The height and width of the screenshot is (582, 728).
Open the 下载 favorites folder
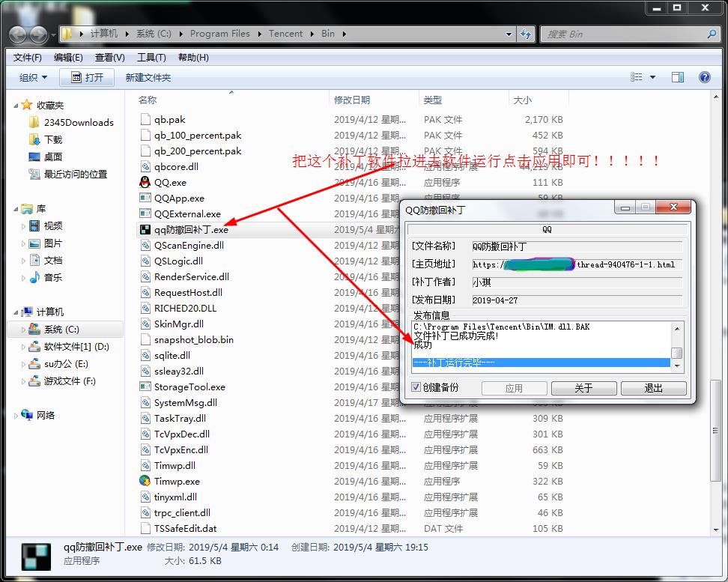[46, 139]
